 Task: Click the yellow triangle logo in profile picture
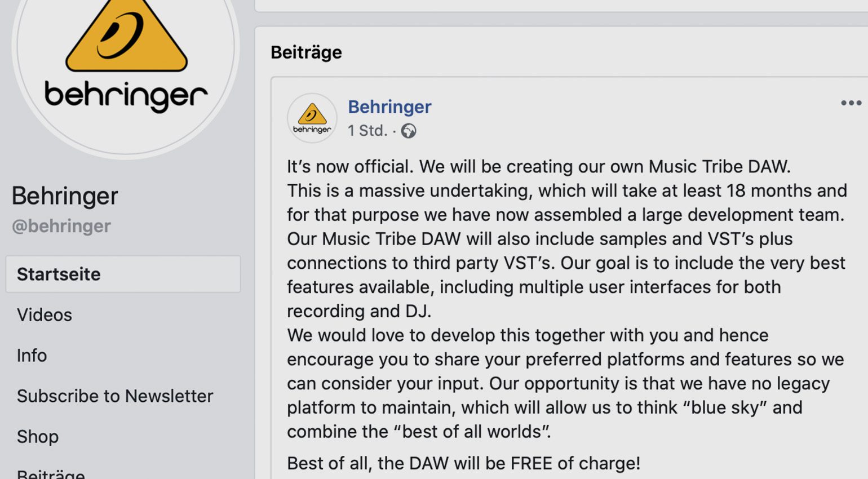[x=126, y=35]
